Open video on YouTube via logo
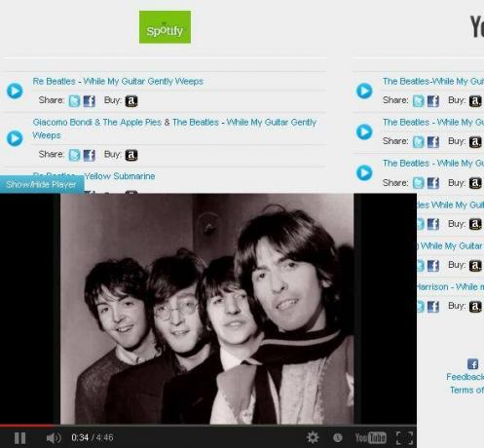The width and height of the screenshot is (484, 448). (x=370, y=437)
